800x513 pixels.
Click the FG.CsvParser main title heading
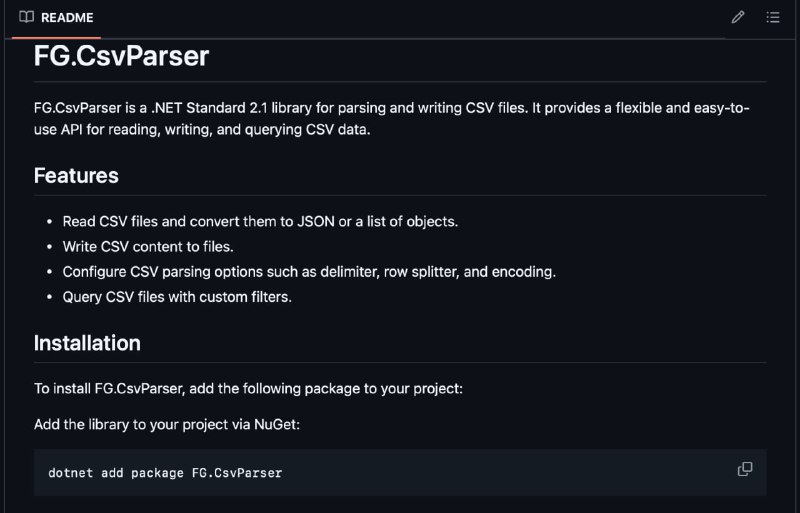121,56
